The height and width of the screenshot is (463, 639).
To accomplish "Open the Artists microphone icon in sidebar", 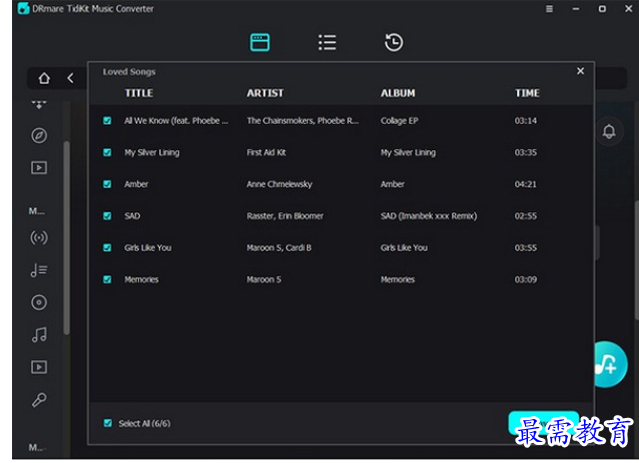I will click(x=39, y=400).
